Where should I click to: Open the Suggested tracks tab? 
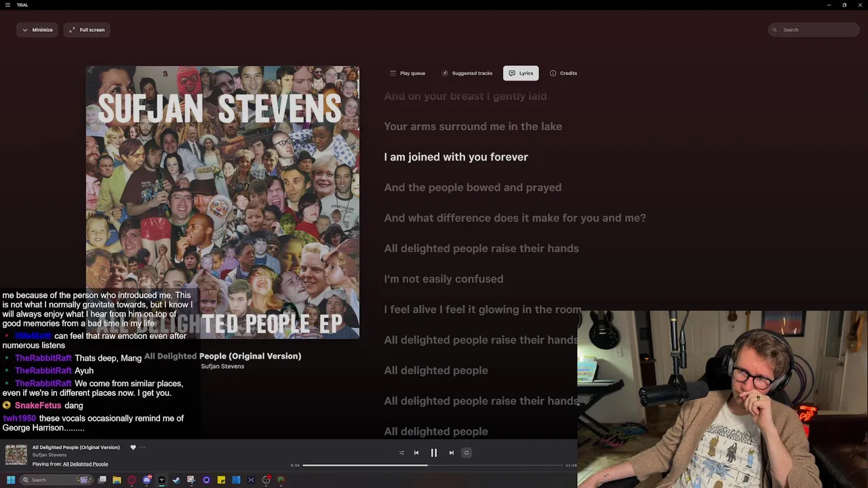click(x=467, y=73)
